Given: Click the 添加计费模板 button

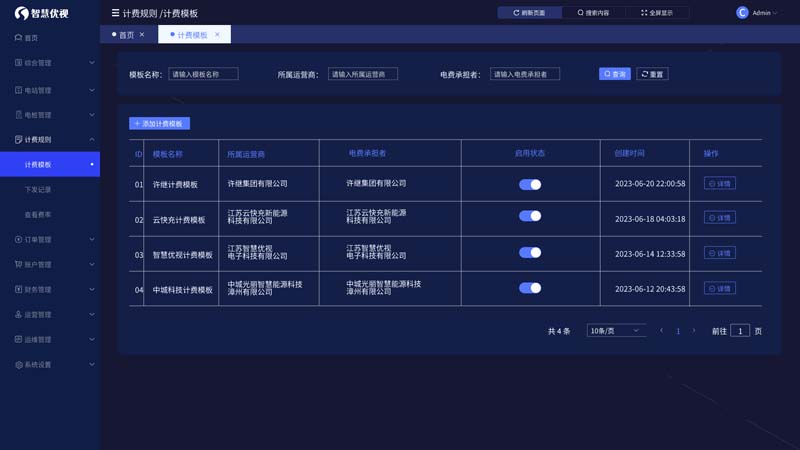Looking at the screenshot, I should point(159,124).
